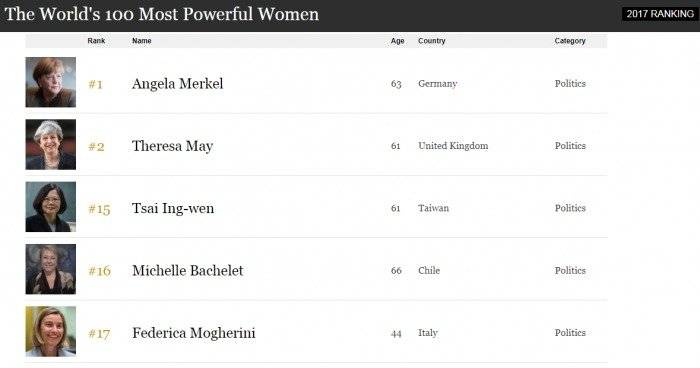Viewport: 700px width, 368px height.
Task: Sort list by Name column header
Action: tap(142, 41)
